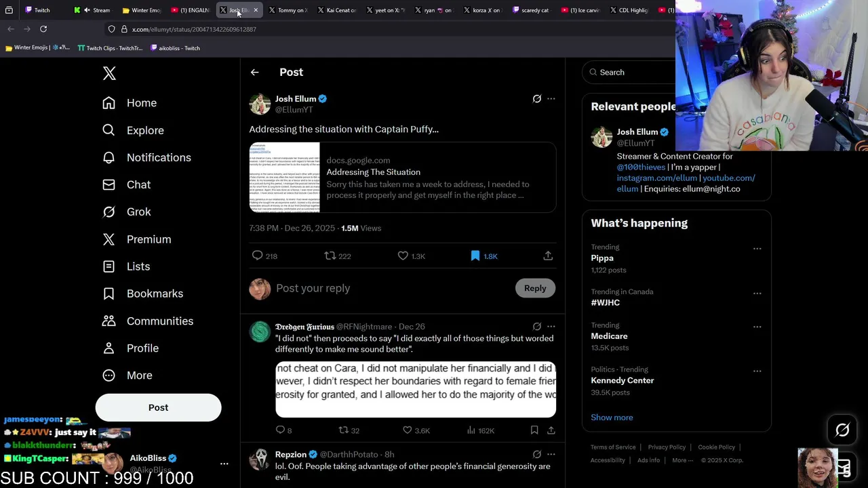This screenshot has width=868, height=488.
Task: Expand the More footer menu
Action: click(x=682, y=460)
